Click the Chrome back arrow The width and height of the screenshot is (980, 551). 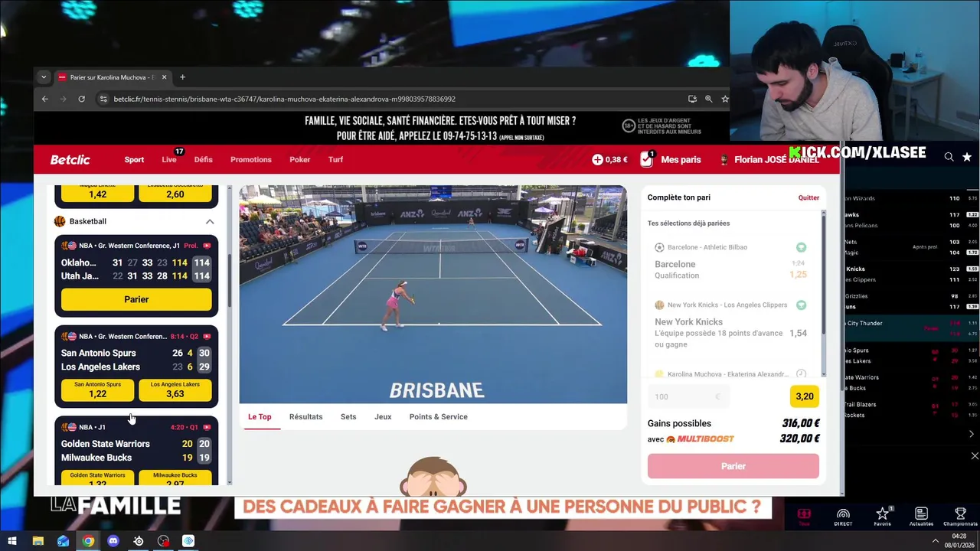44,99
